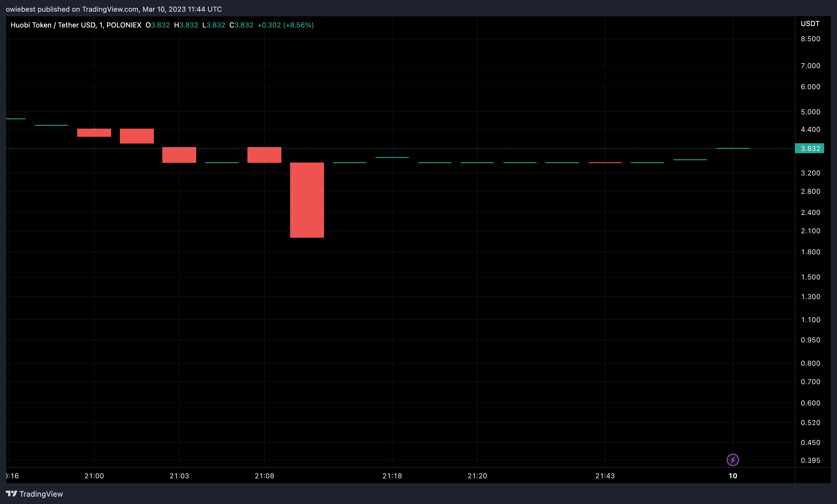Click the purple lightning bolt icon
The width and height of the screenshot is (837, 504).
733,460
